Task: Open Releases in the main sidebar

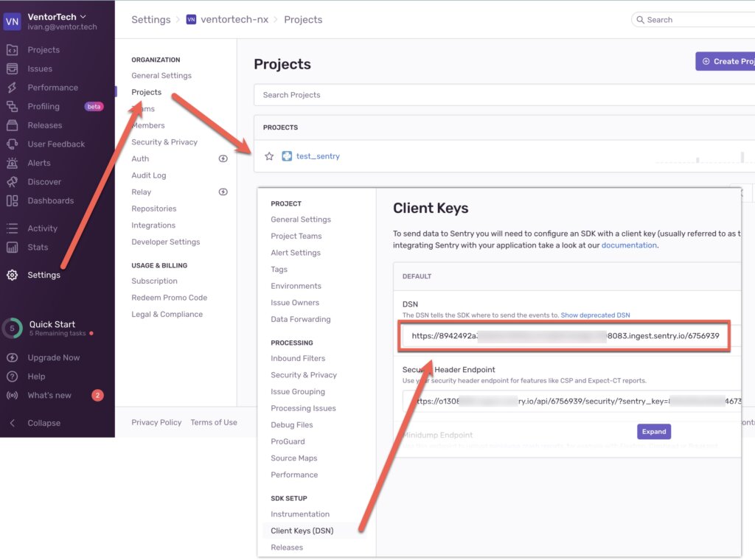Action: (45, 125)
